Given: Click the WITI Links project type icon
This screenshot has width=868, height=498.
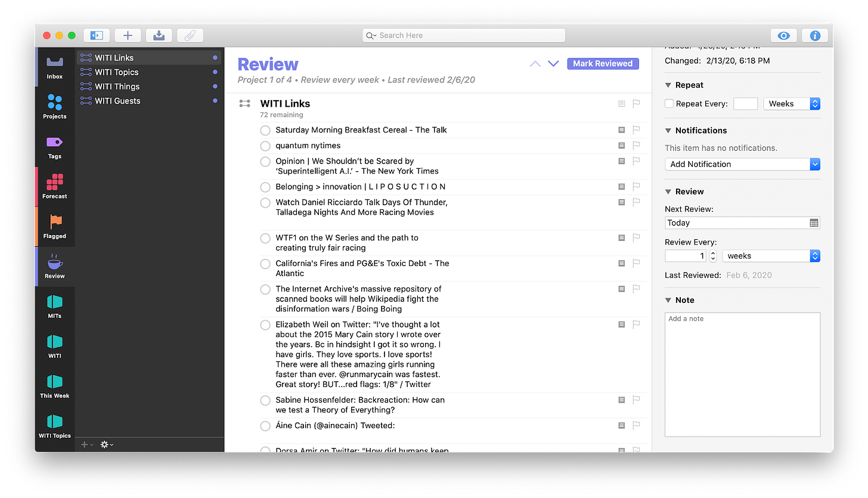Looking at the screenshot, I should click(244, 103).
